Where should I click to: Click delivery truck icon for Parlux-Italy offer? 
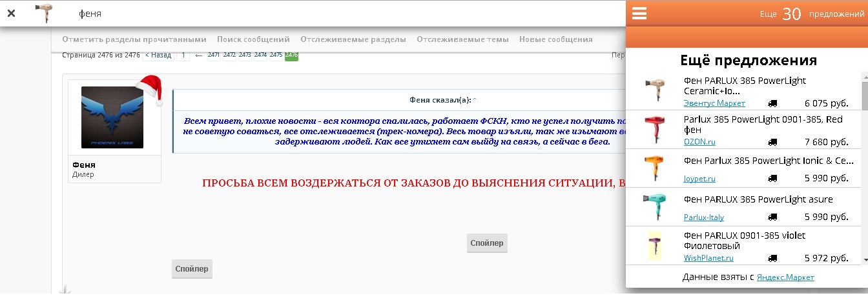click(772, 217)
